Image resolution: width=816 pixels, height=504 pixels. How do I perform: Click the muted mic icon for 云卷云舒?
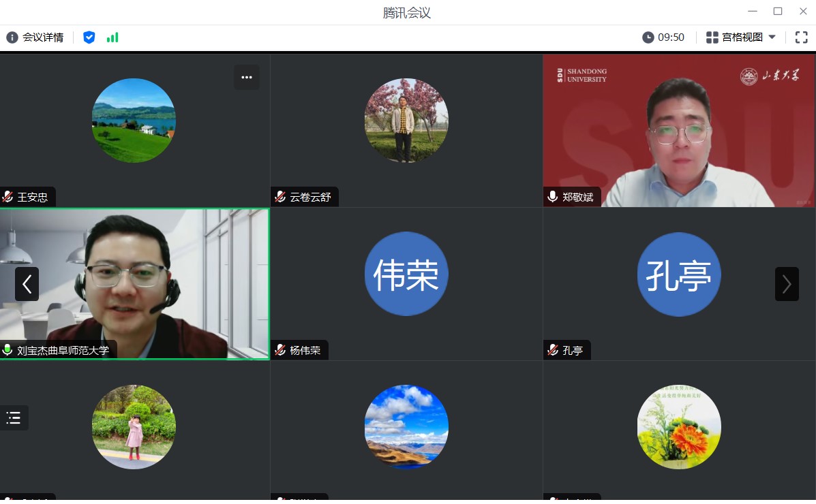point(280,197)
